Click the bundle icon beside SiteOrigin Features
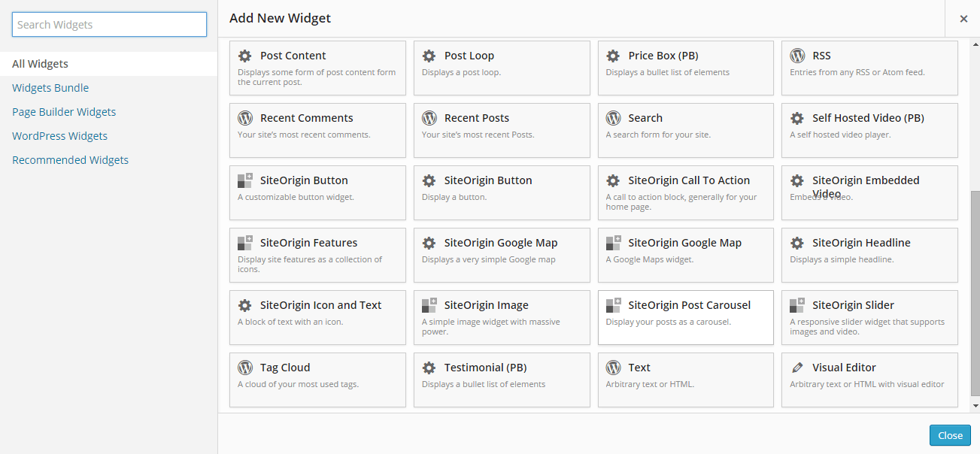Image resolution: width=980 pixels, height=454 pixels. (x=245, y=242)
